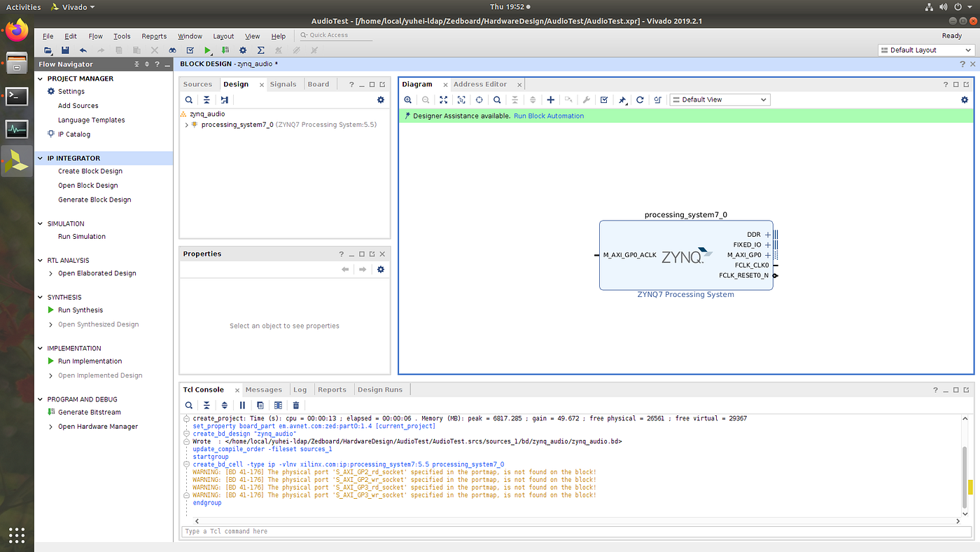Open the Activities overview
980x552 pixels.
pos(24,7)
